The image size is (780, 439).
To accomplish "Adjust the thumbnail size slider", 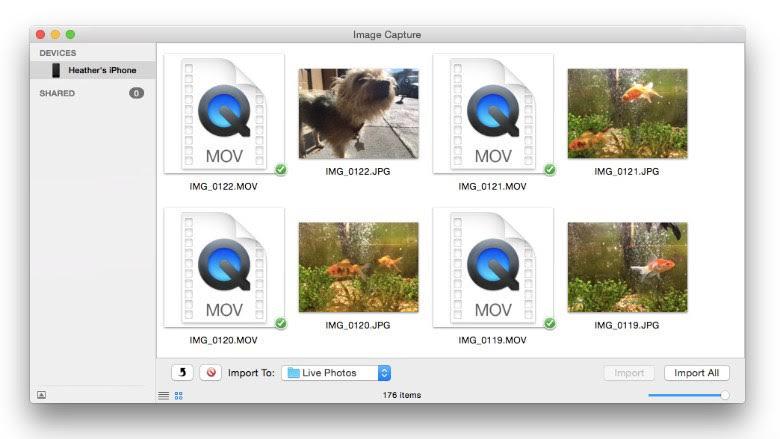I will tap(725, 395).
